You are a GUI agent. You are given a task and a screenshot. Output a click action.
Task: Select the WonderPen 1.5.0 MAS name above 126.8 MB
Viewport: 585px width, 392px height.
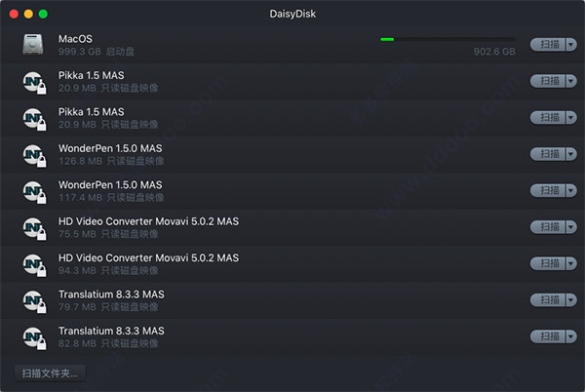coord(110,148)
